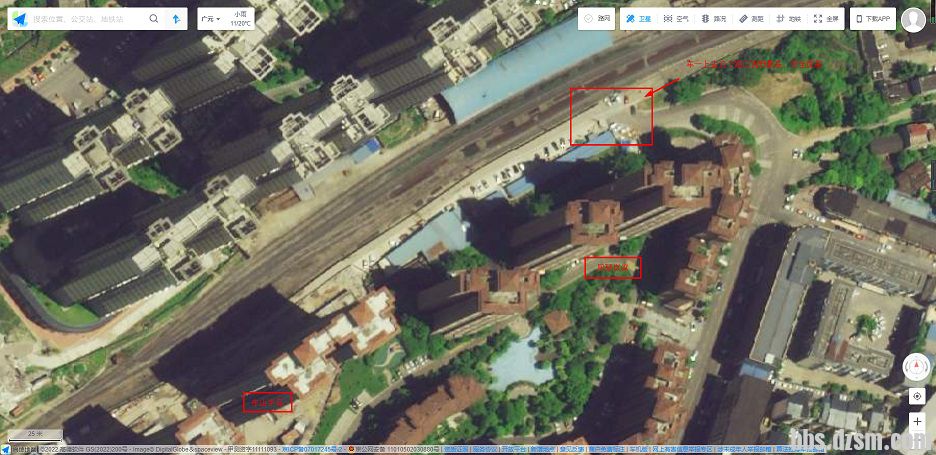Toggle the 路网 road network checkbox

pyautogui.click(x=598, y=19)
